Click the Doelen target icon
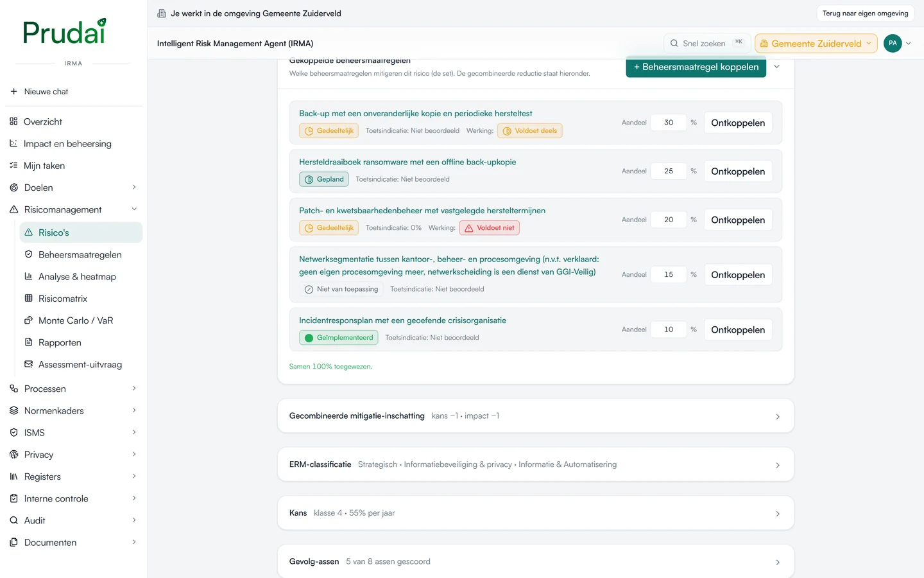 [x=13, y=188]
